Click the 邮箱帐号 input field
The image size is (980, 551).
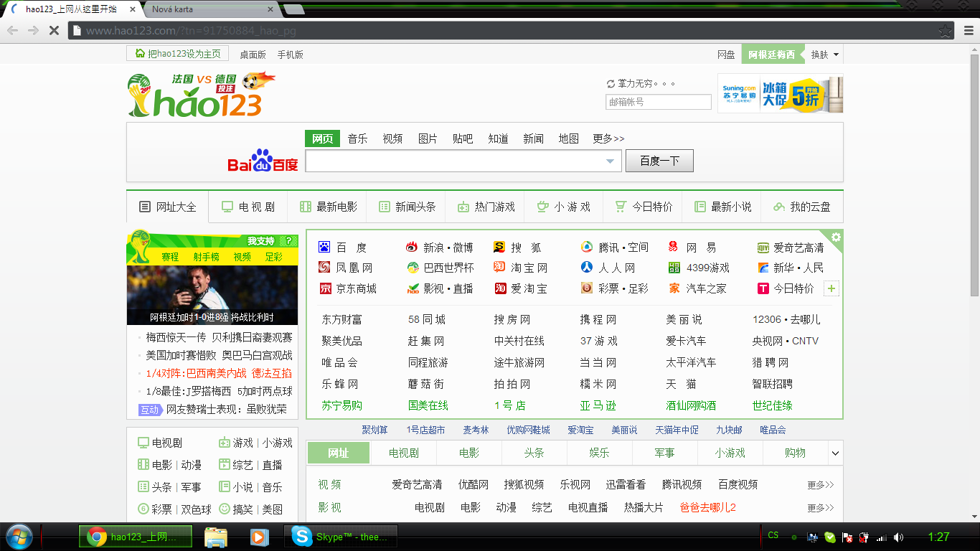(x=658, y=102)
